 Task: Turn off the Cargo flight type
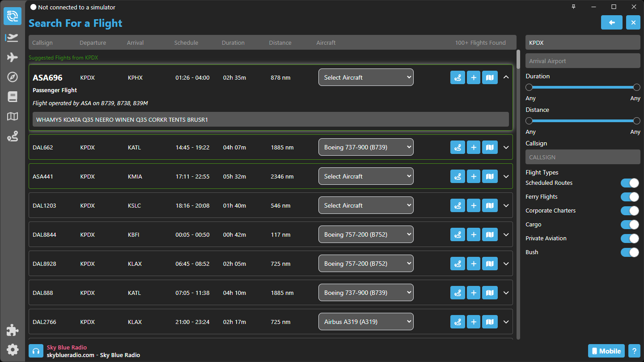point(630,225)
